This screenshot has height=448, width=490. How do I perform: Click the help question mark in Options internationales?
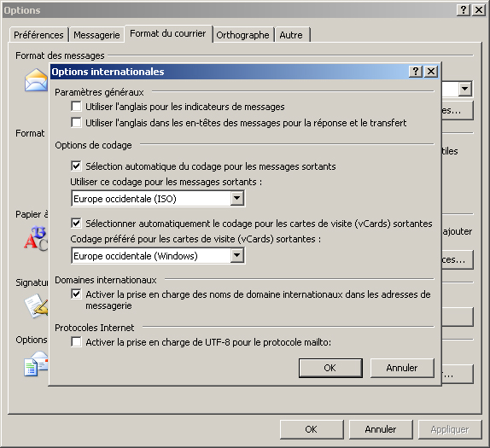(x=416, y=72)
